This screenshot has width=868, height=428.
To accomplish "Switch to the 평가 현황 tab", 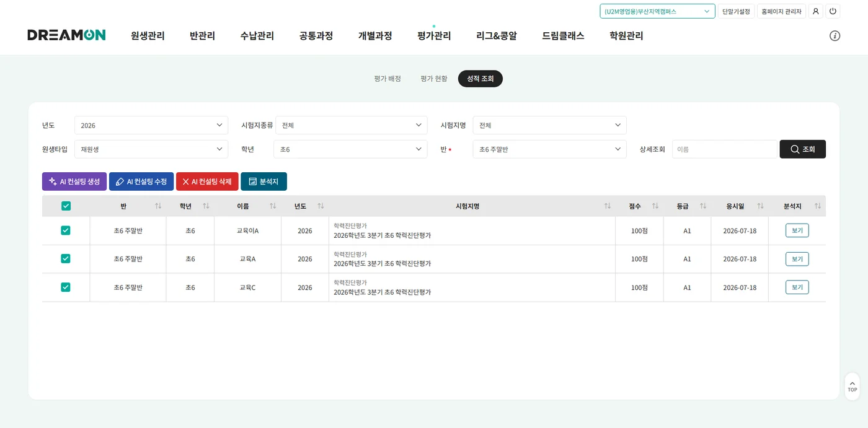I will [x=433, y=79].
